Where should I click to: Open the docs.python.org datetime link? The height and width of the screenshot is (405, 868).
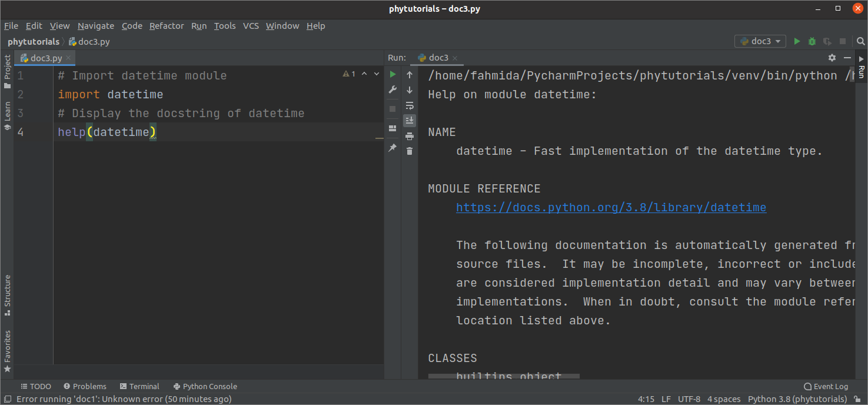[611, 207]
